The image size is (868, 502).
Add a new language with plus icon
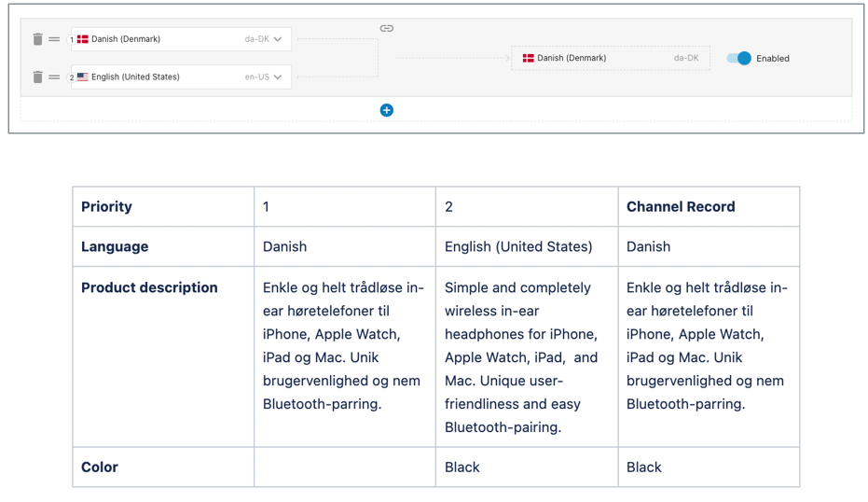pos(386,110)
